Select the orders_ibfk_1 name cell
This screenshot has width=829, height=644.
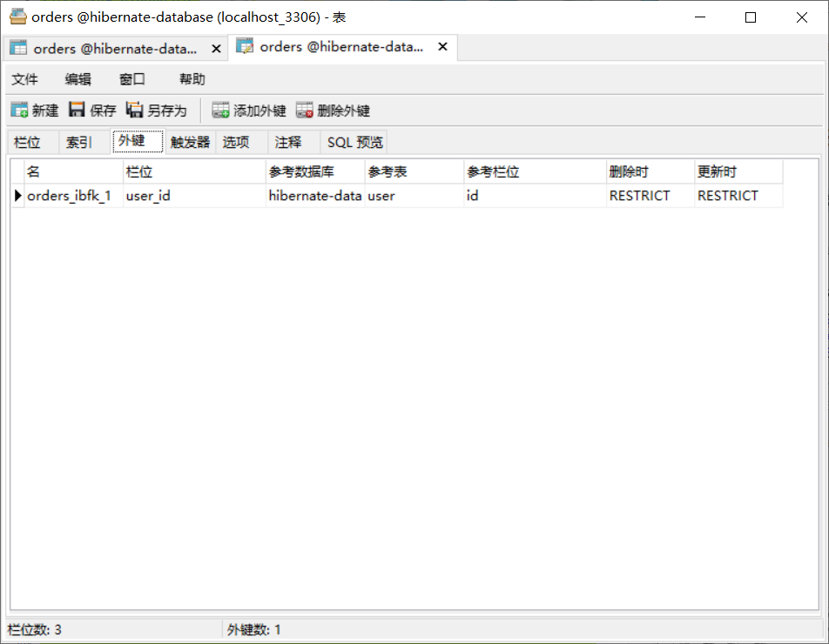coord(73,196)
